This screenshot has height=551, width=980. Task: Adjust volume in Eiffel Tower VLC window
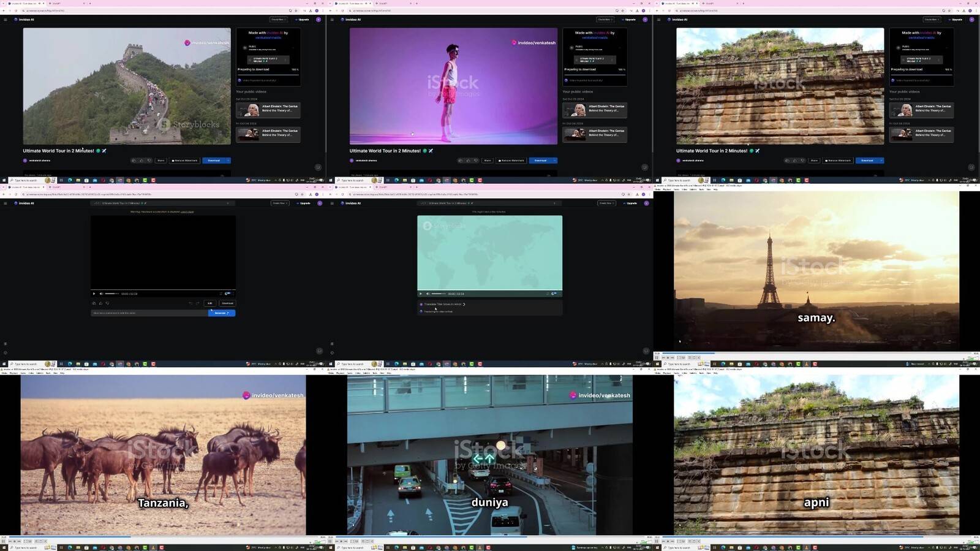[971, 357]
